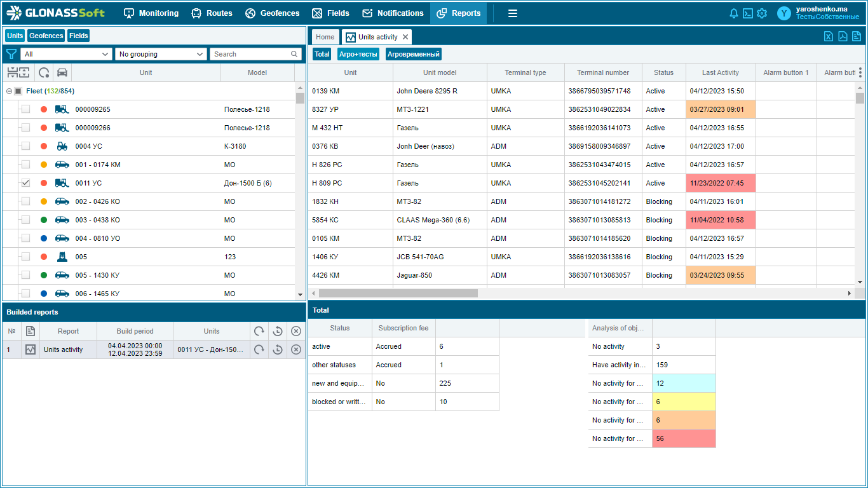This screenshot has height=488, width=868.
Task: Open the column options three-dot menu
Action: coord(860,72)
